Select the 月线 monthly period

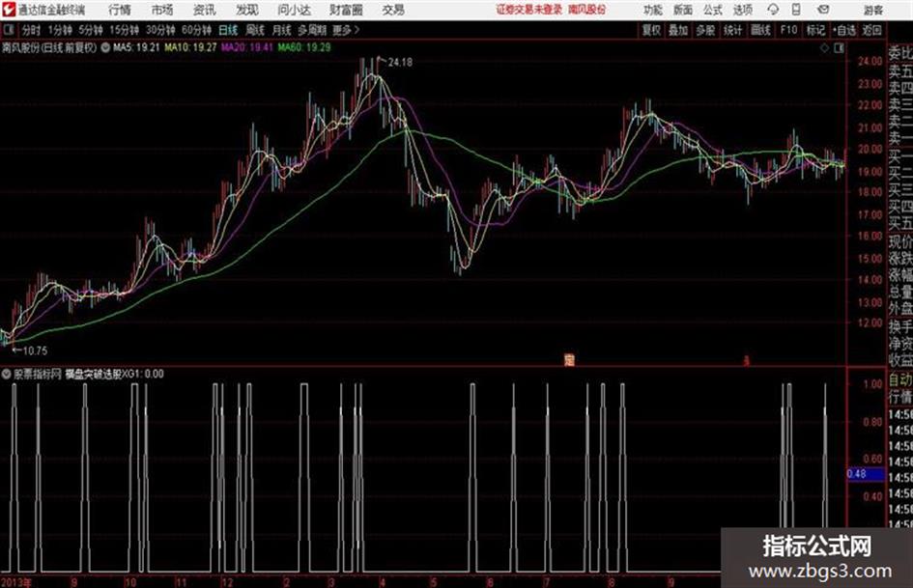pyautogui.click(x=282, y=30)
